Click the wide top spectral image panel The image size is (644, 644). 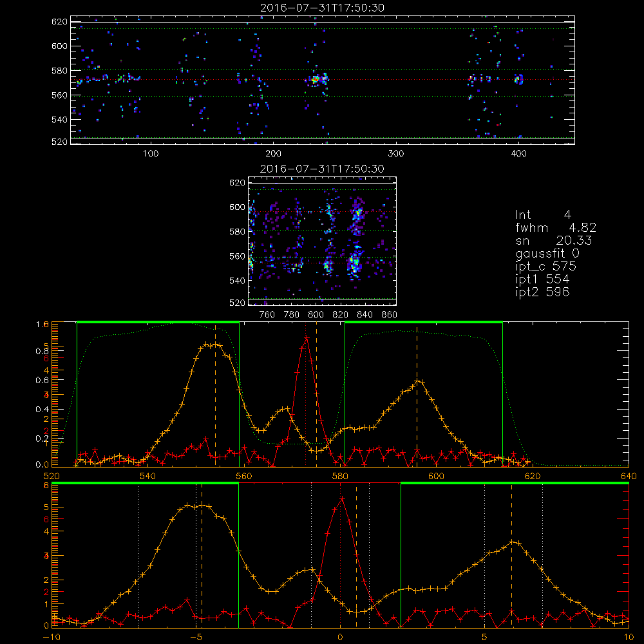coord(323,80)
